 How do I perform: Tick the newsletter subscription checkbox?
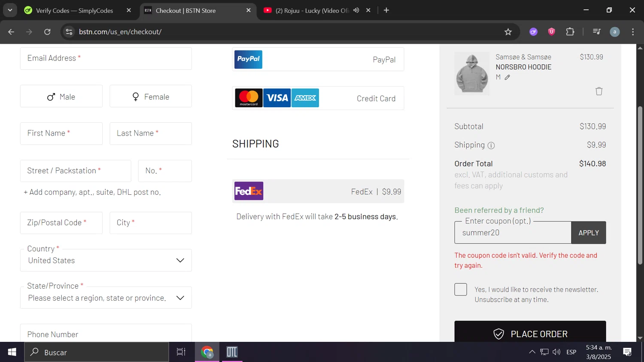[x=461, y=290]
